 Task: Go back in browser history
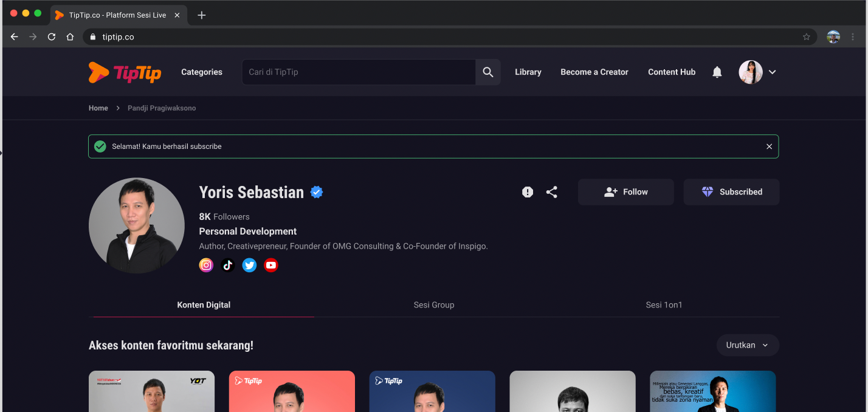click(x=15, y=36)
